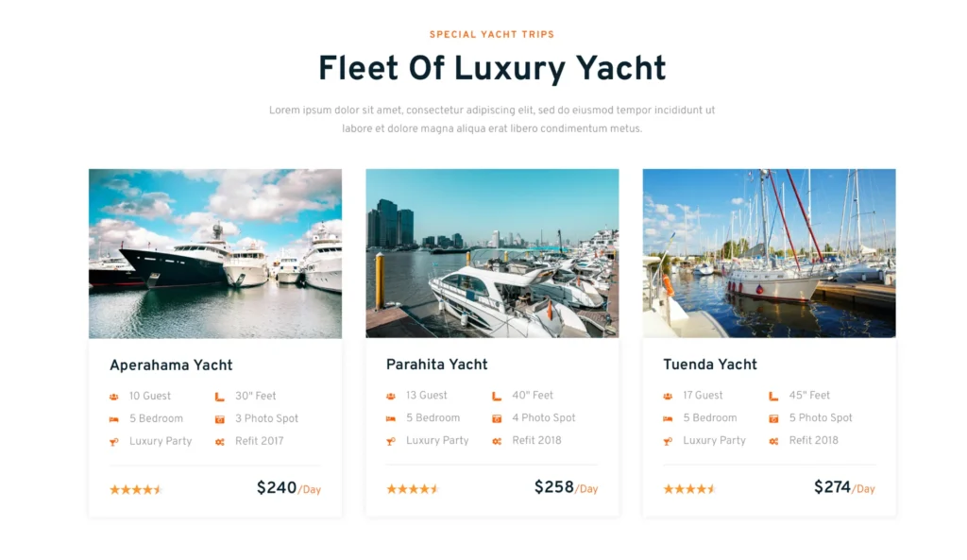
Task: Click the $258/Day price on Parahita Yacht
Action: pos(566,487)
